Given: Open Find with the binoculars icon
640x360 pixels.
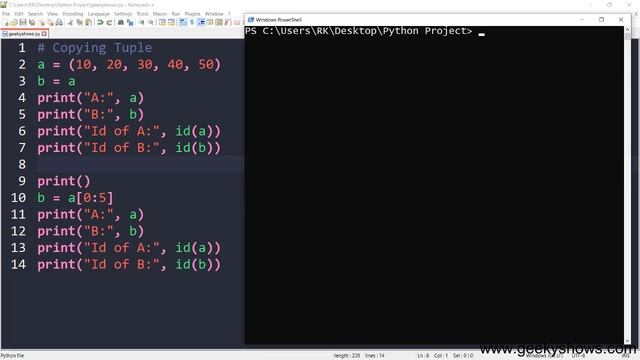Looking at the screenshot, I should (x=120, y=22).
